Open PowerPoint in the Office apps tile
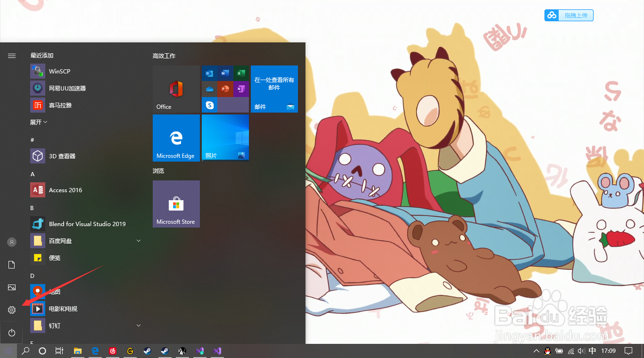Image resolution: width=644 pixels, height=358 pixels. (x=225, y=89)
